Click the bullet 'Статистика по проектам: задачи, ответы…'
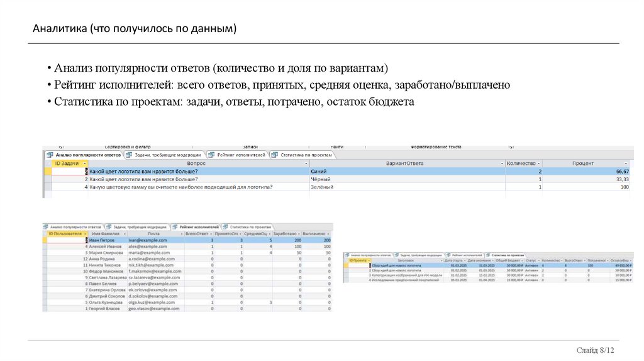Viewport: 644px width, 361px height. point(234,101)
